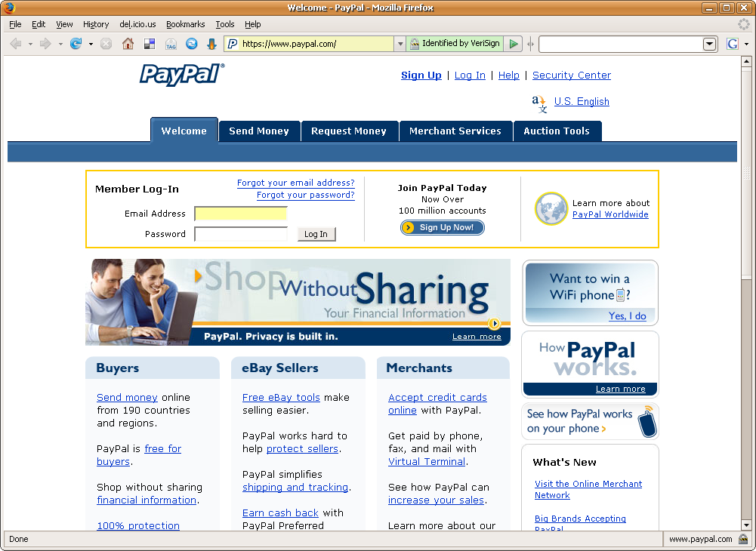Click the orange downloads arrow icon

point(211,44)
